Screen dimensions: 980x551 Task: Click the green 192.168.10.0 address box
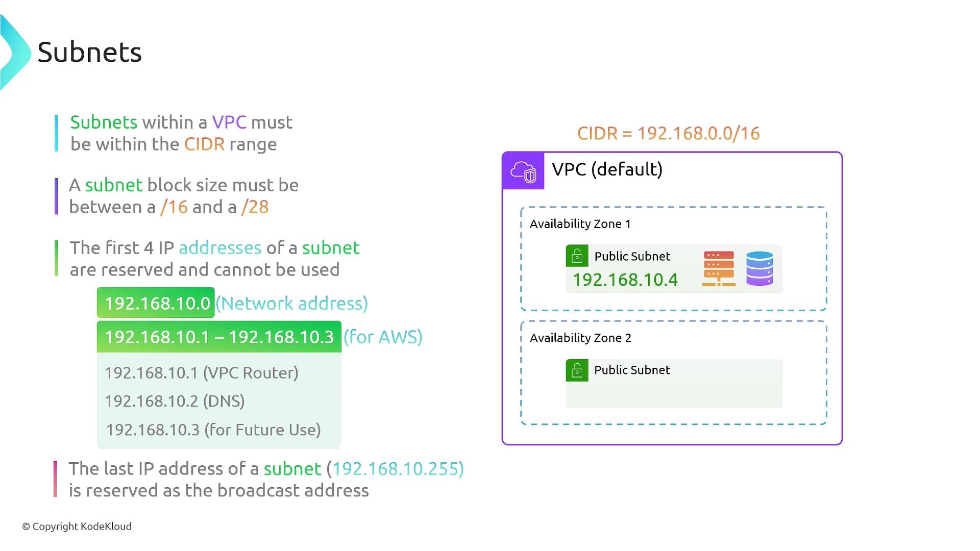click(x=156, y=303)
